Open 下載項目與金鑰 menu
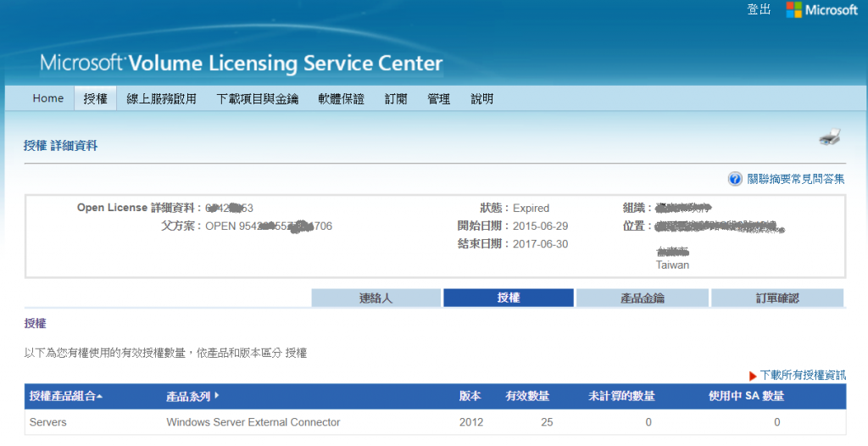 pos(258,98)
